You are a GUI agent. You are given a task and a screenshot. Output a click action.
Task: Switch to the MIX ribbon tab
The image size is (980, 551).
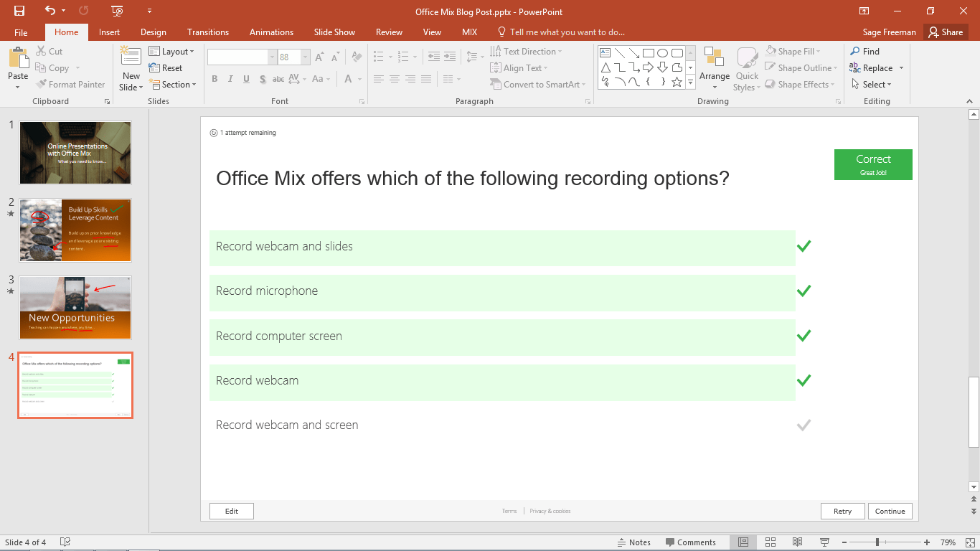coord(469,32)
